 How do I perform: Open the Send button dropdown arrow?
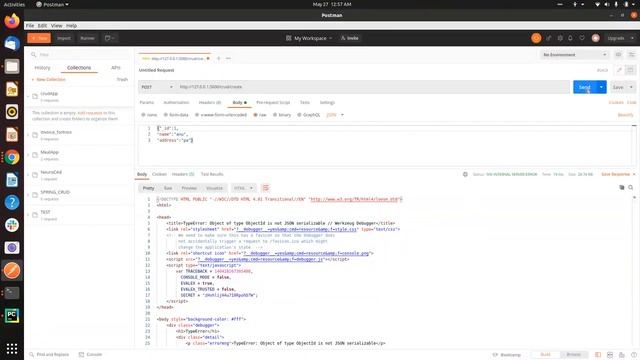(601, 87)
